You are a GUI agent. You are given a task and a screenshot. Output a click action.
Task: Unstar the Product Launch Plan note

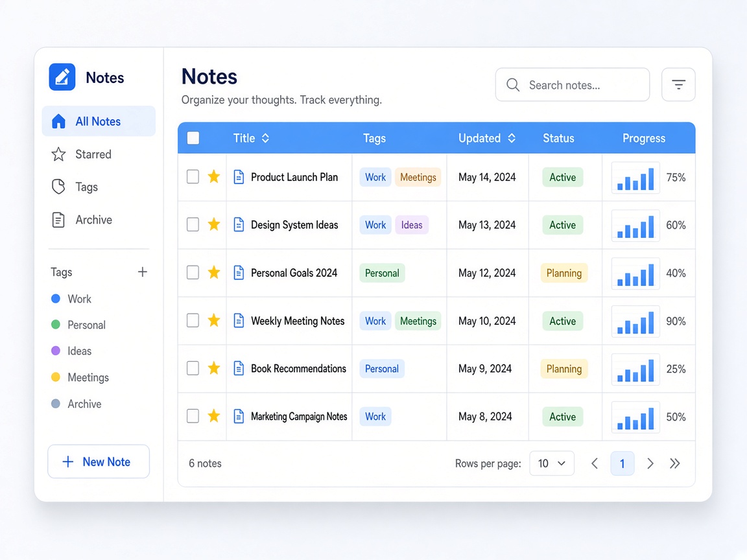[x=214, y=177]
